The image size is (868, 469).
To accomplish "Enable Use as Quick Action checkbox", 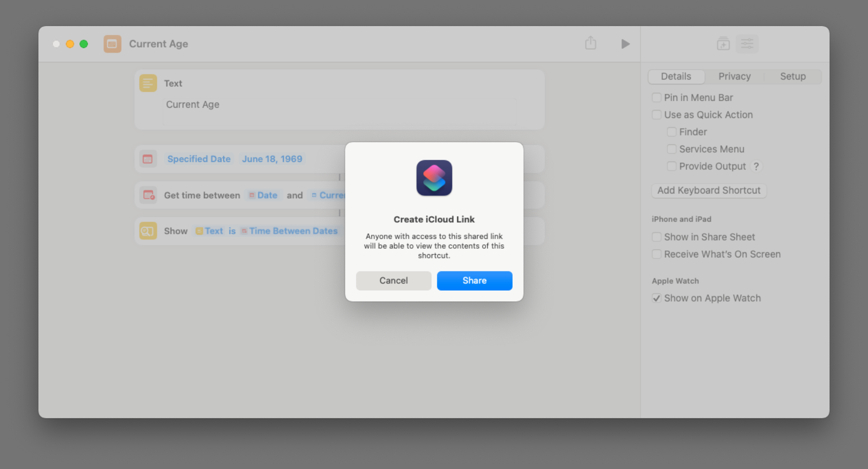I will point(656,115).
